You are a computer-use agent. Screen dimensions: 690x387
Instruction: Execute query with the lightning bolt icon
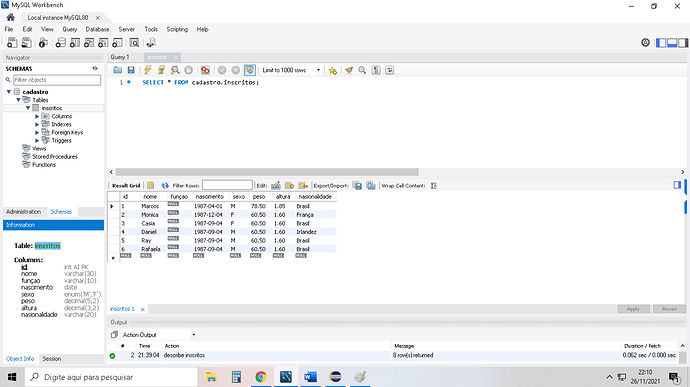pos(148,70)
